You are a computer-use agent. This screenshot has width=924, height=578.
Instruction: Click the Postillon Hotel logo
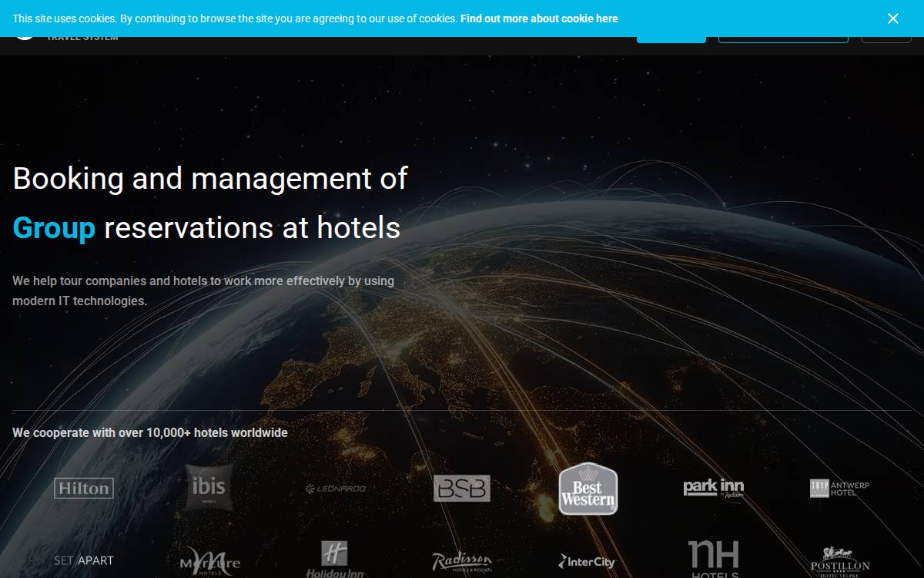(x=840, y=562)
